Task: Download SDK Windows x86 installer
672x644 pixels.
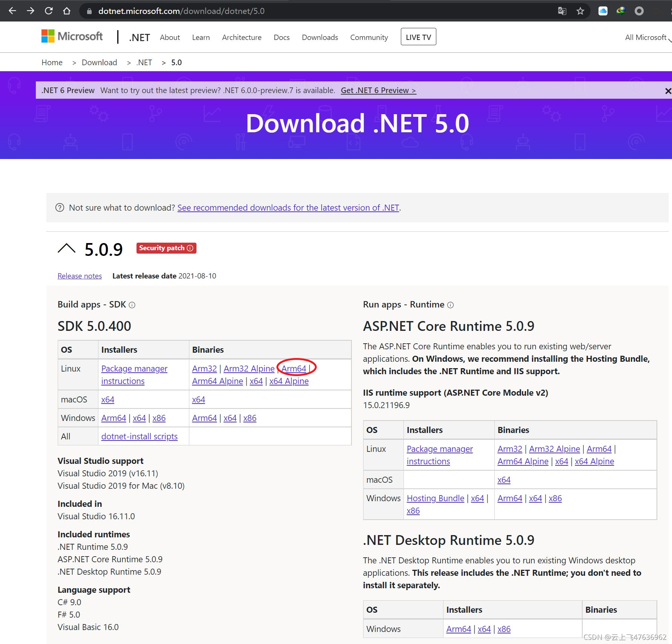Action: (159, 418)
